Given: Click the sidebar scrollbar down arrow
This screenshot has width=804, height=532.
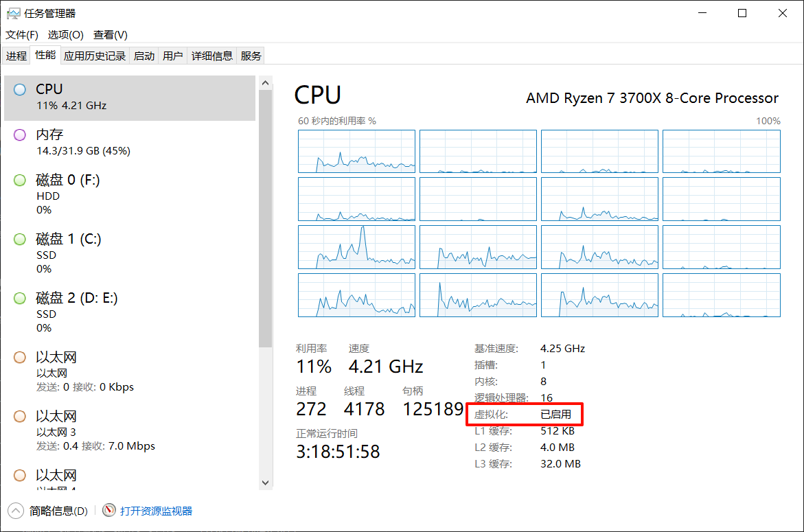Looking at the screenshot, I should tap(266, 483).
